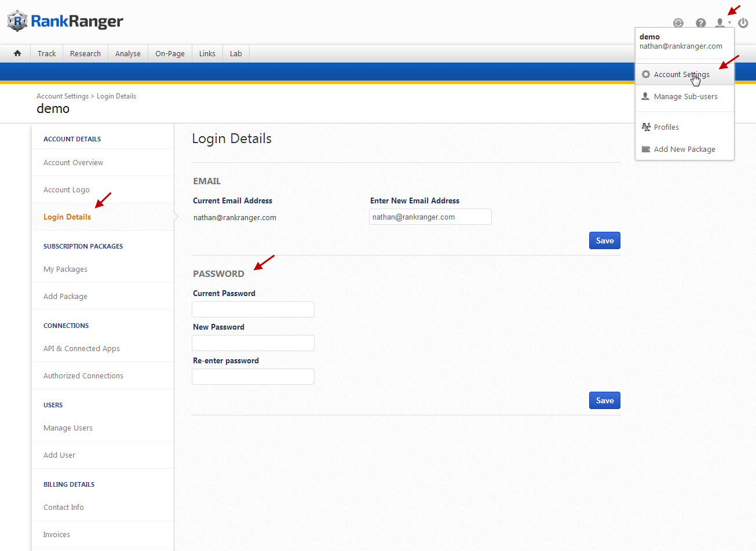This screenshot has height=551, width=756.
Task: Focus the Current Password field
Action: tap(253, 309)
